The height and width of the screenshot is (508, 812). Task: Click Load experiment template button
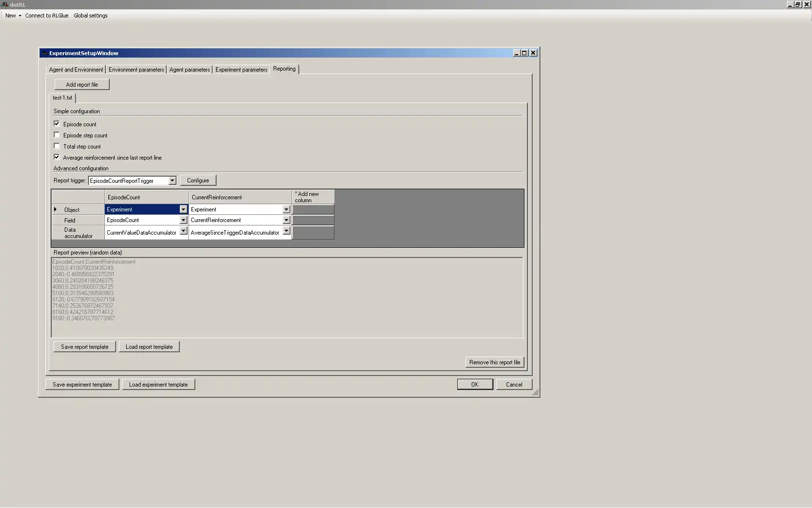[x=159, y=385]
